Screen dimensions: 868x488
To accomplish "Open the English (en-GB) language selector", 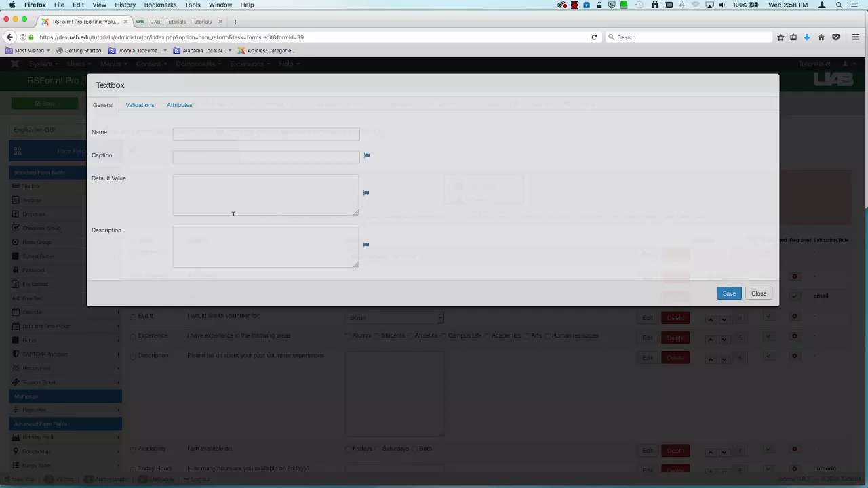I will [x=49, y=130].
